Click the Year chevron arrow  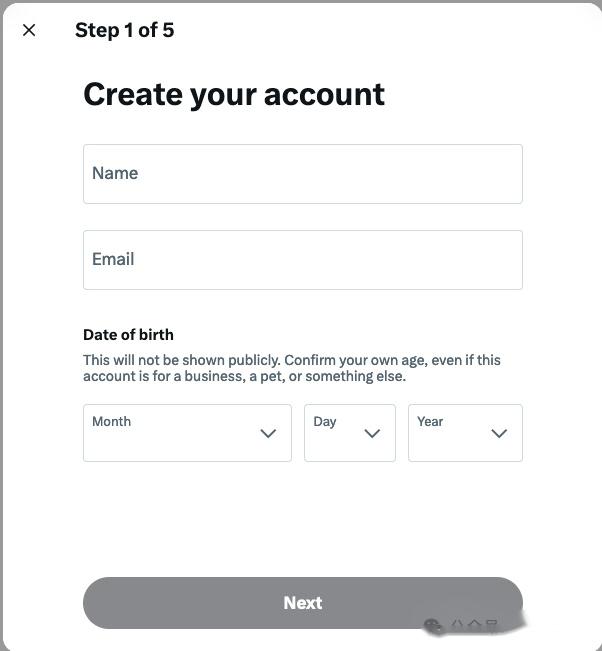pyautogui.click(x=499, y=433)
